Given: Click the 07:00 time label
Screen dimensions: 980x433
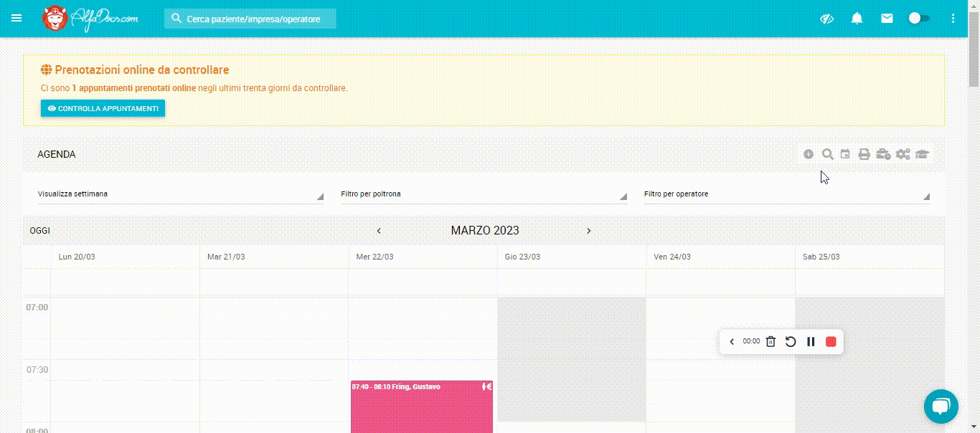Looking at the screenshot, I should (37, 308).
